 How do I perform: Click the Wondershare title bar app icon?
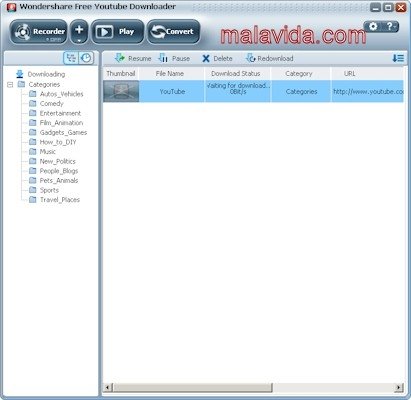coord(11,7)
